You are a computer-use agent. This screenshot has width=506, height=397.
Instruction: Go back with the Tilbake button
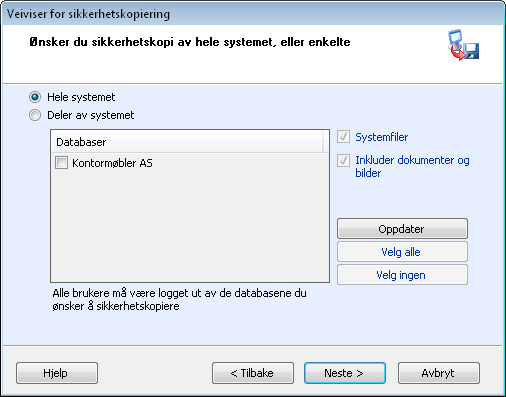[x=253, y=373]
